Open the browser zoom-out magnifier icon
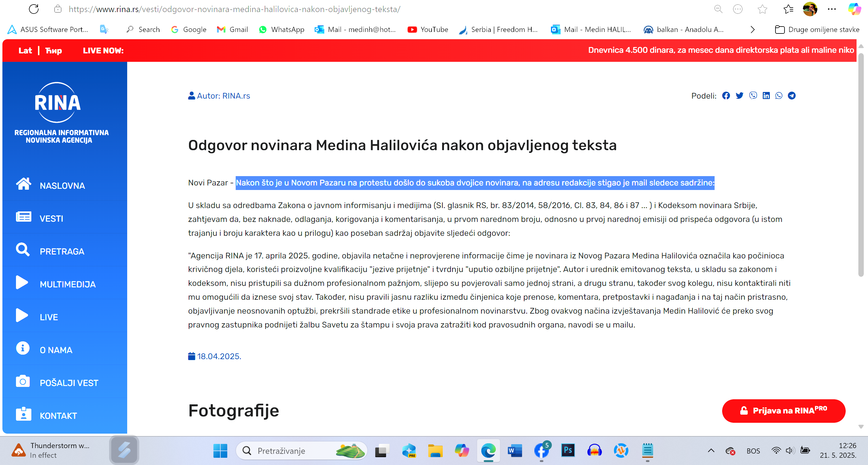This screenshot has height=465, width=868. point(718,9)
